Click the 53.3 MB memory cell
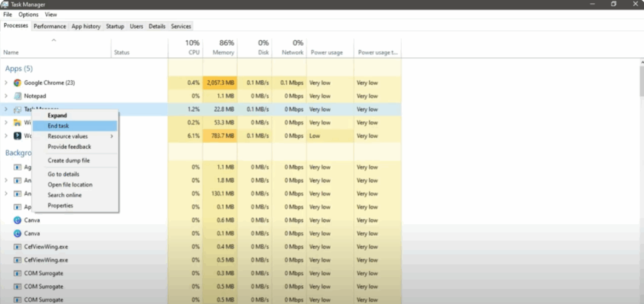644x304 pixels. click(x=219, y=122)
